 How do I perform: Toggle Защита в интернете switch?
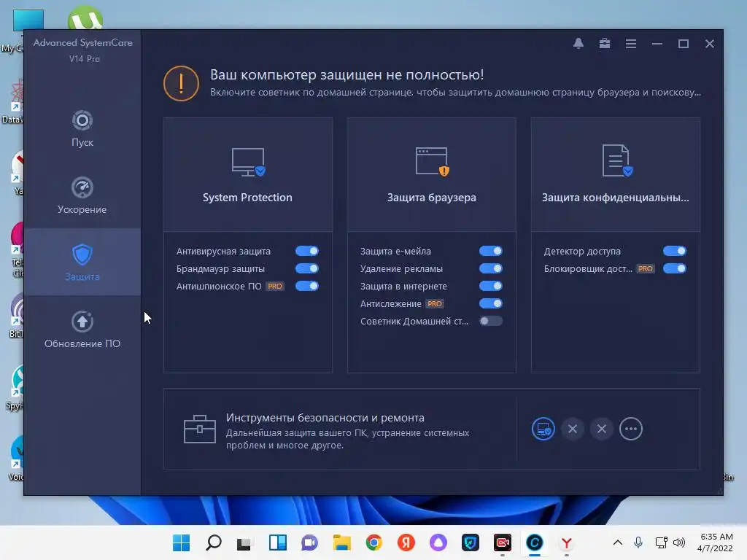[x=491, y=286]
